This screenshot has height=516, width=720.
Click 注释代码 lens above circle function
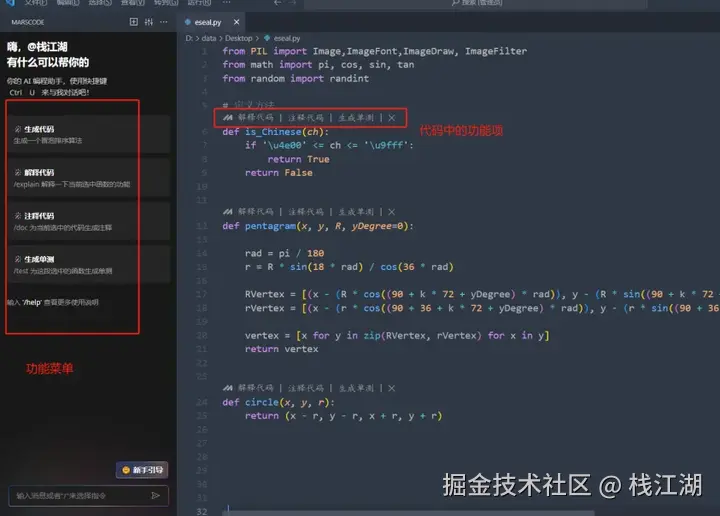click(306, 388)
